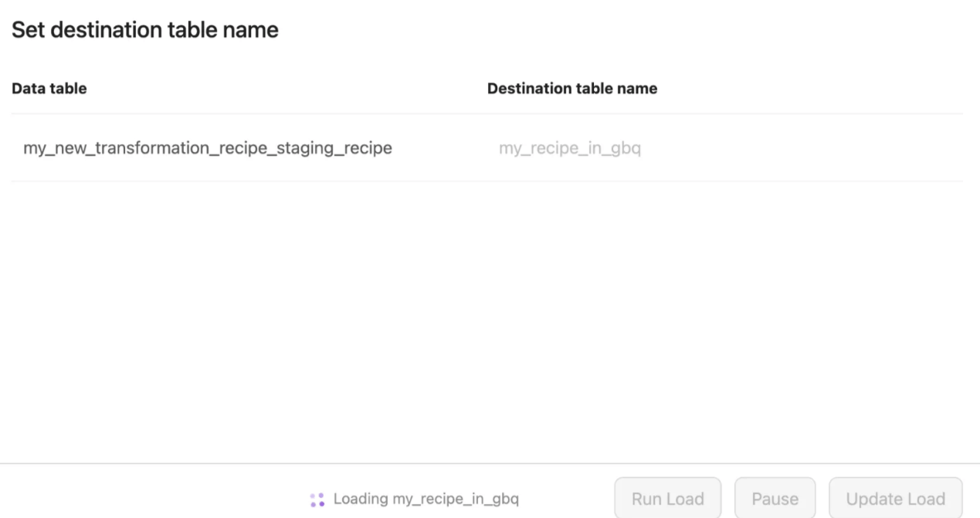Screen dimensions: 980x518
Task: Click the load progress message in the footer
Action: [x=426, y=499]
